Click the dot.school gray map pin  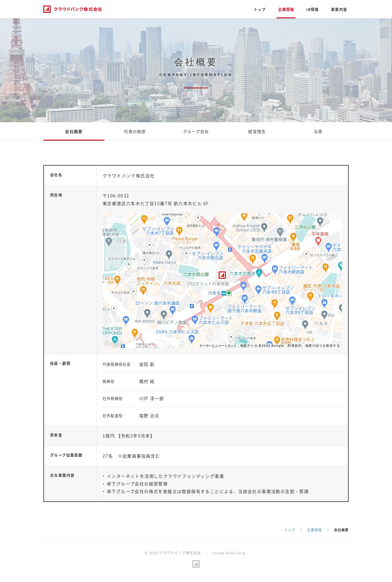click(147, 313)
